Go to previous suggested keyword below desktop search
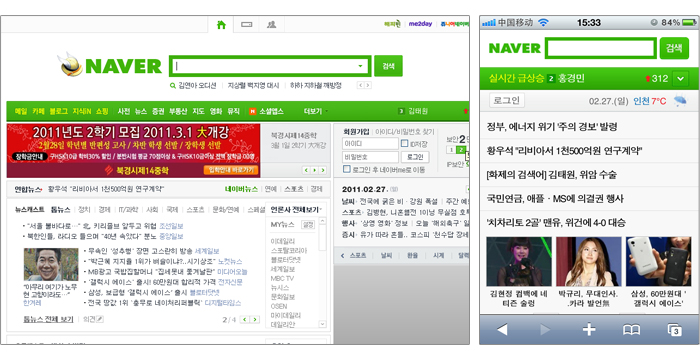Viewport: 700px width, 363px height. (360, 85)
